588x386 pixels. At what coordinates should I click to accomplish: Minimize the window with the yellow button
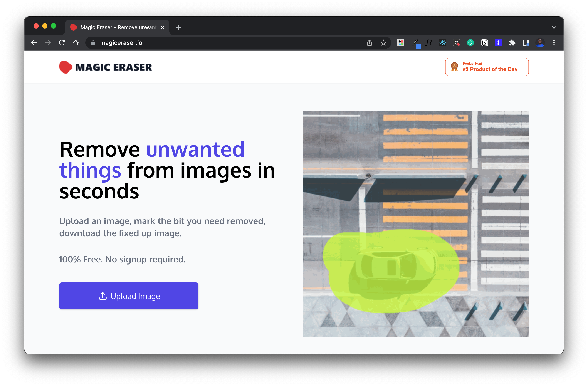(45, 26)
